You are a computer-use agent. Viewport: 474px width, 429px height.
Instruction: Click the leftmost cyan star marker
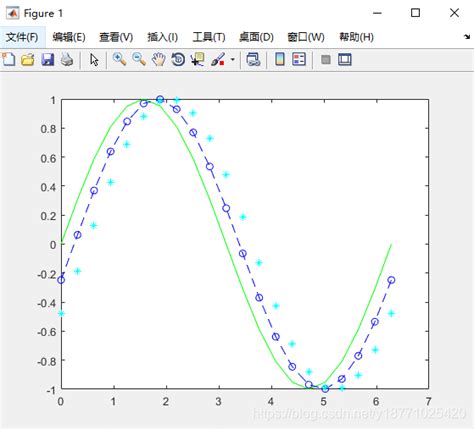(61, 314)
